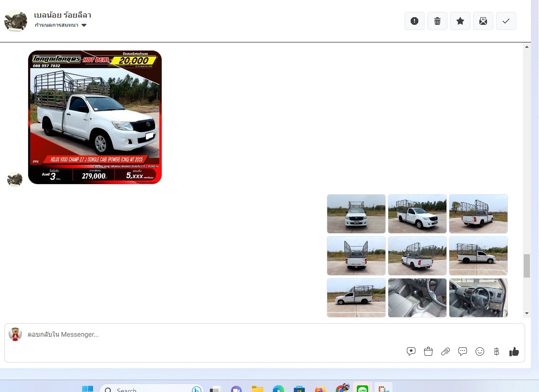Open the emoji picker smiley icon

point(480,351)
